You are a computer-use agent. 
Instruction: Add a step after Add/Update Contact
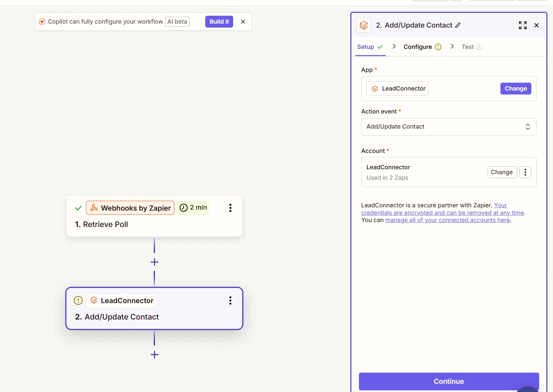pos(154,355)
